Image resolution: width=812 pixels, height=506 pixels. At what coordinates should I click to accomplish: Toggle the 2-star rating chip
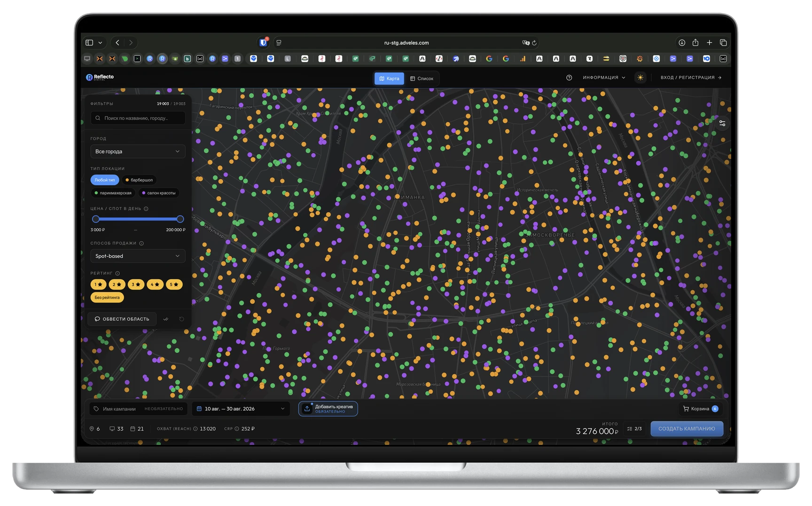[x=117, y=285]
